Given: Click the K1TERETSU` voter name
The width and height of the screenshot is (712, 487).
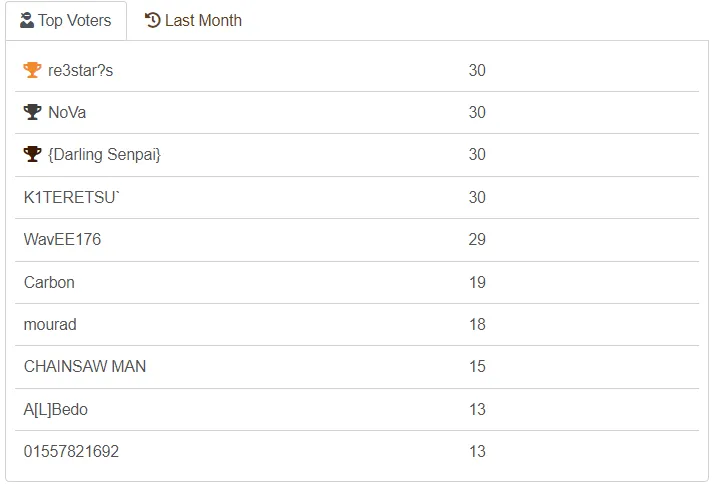Looking at the screenshot, I should tap(72, 197).
